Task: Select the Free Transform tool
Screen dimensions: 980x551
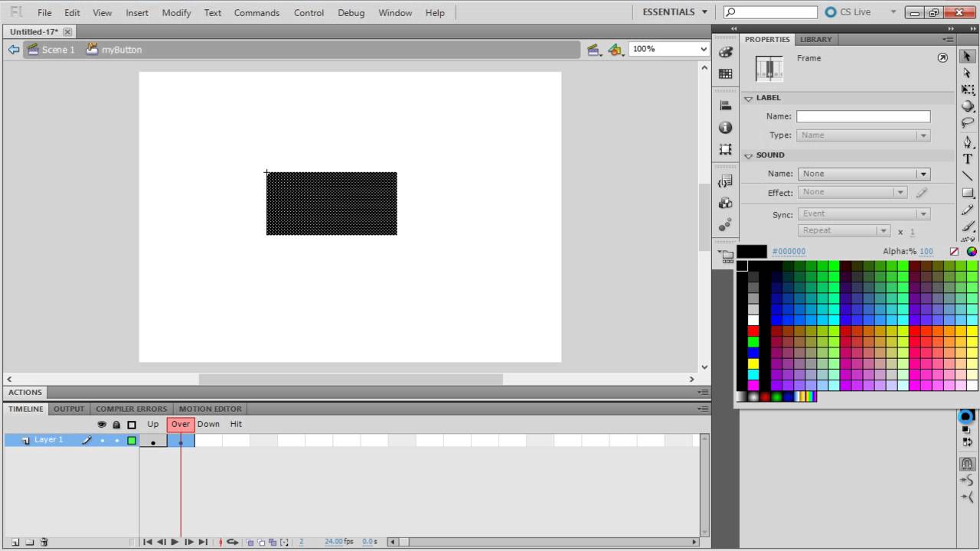Action: coord(968,90)
